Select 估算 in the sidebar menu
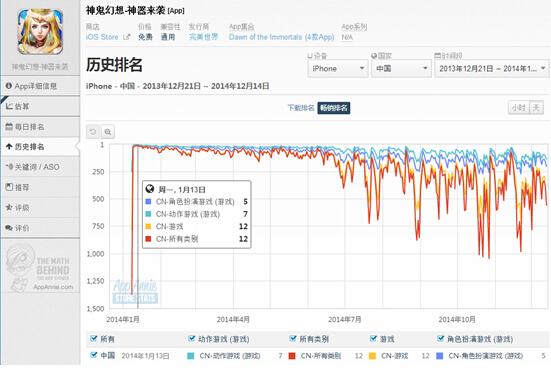This screenshot has height=373, width=551. [40, 106]
